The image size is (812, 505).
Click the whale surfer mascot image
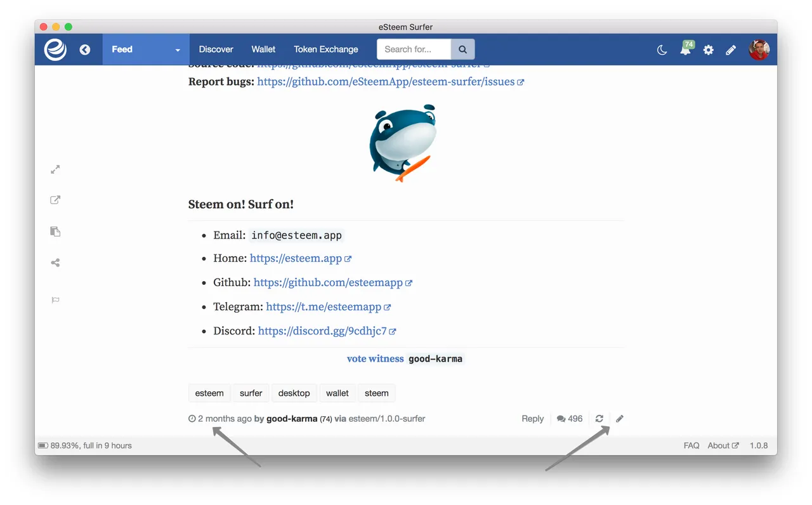click(x=403, y=143)
